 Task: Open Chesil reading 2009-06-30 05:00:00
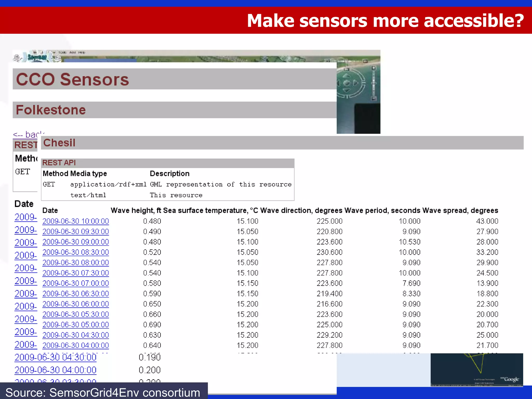(x=76, y=325)
